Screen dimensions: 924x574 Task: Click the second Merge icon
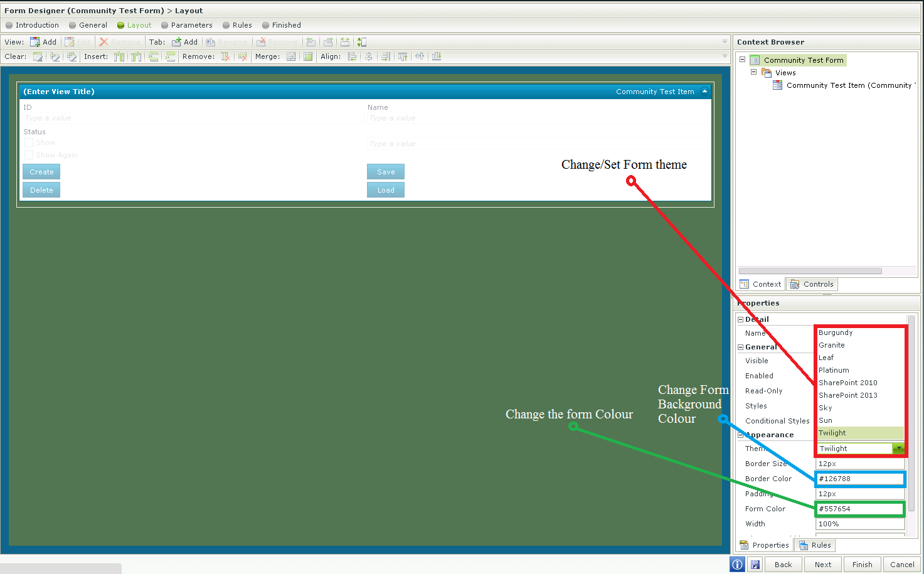pos(308,56)
